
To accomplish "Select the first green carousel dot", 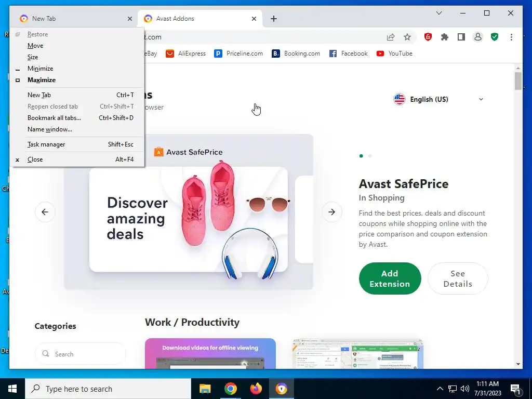I will point(361,156).
